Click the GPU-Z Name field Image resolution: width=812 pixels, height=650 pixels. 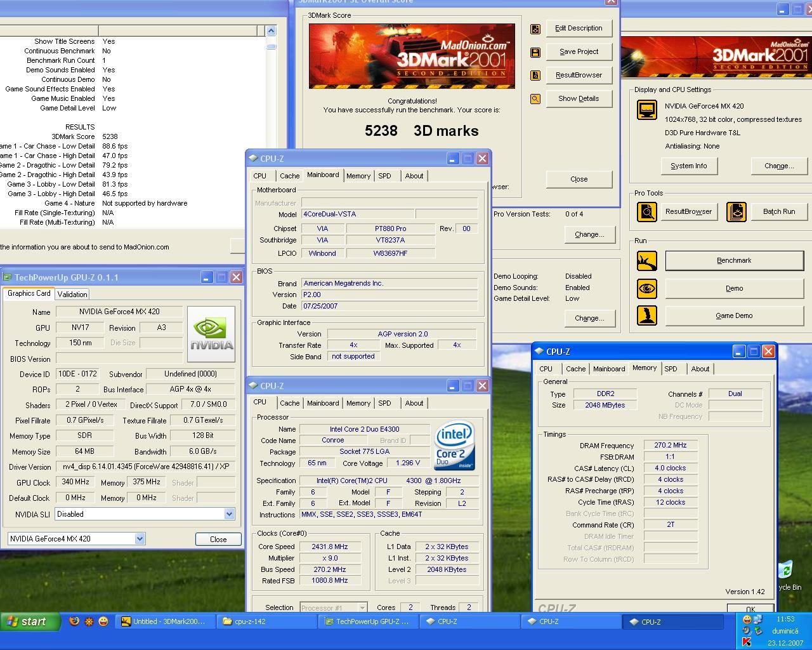(119, 312)
